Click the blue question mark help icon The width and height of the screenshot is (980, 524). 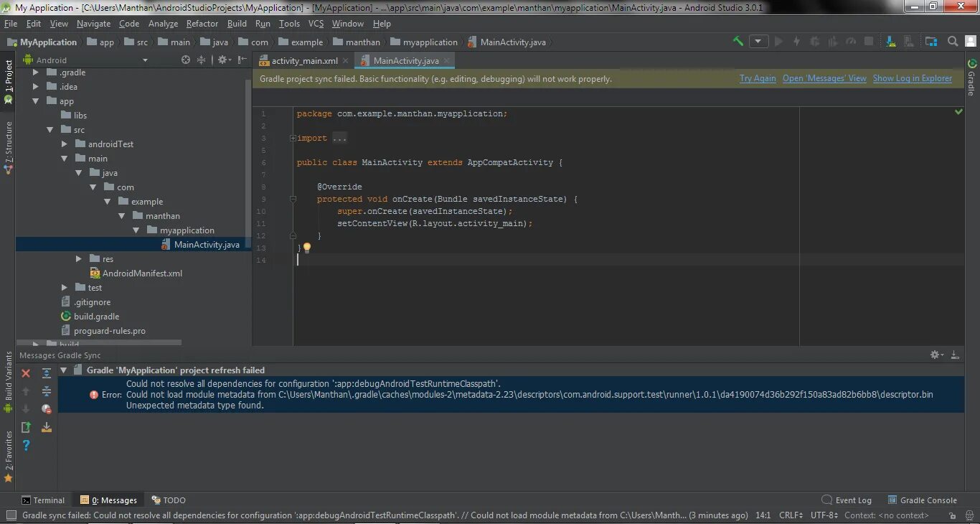(x=26, y=445)
